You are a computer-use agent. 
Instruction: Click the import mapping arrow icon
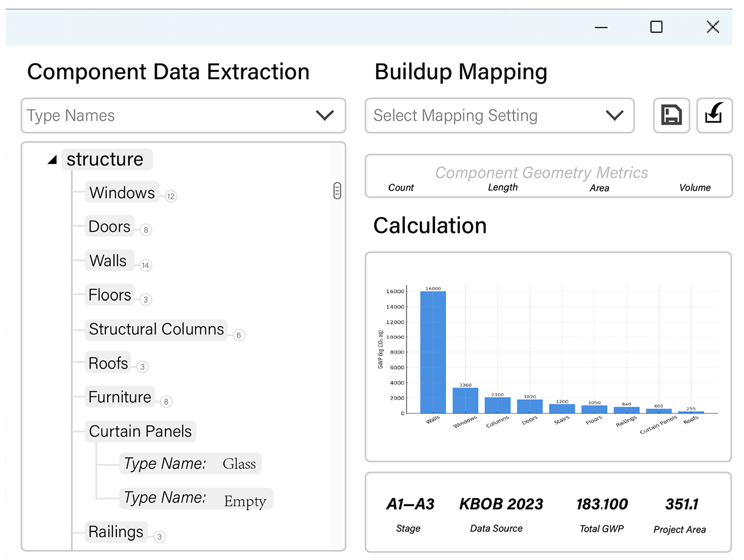pyautogui.click(x=714, y=116)
